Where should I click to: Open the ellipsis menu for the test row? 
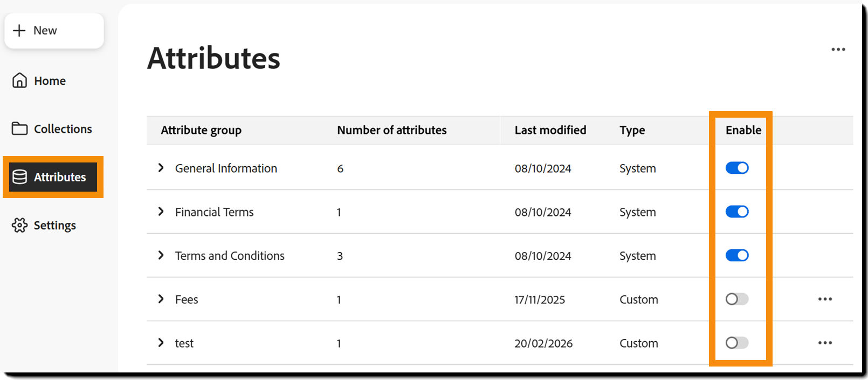click(825, 343)
